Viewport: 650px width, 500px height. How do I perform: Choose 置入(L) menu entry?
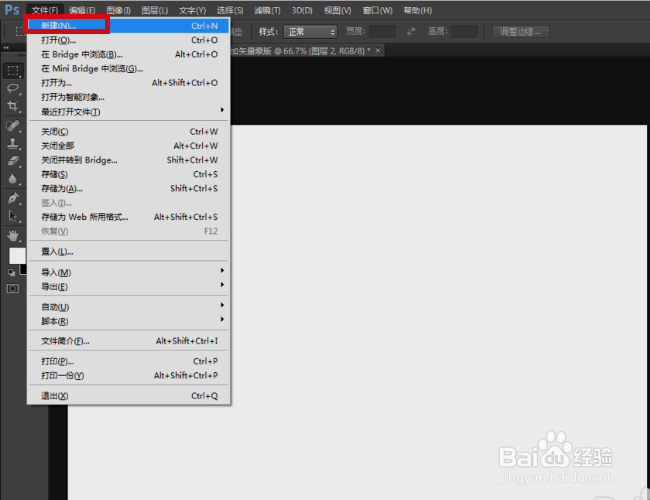pos(129,251)
